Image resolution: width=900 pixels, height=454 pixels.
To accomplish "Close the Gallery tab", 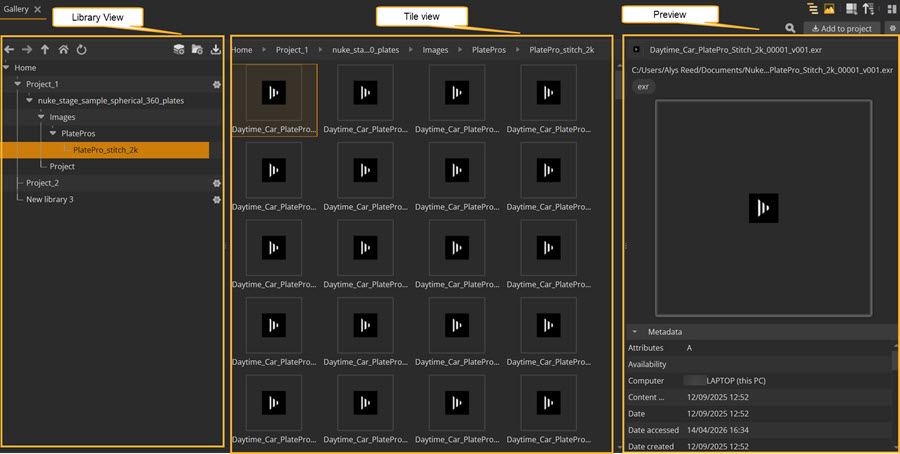I will [x=37, y=10].
